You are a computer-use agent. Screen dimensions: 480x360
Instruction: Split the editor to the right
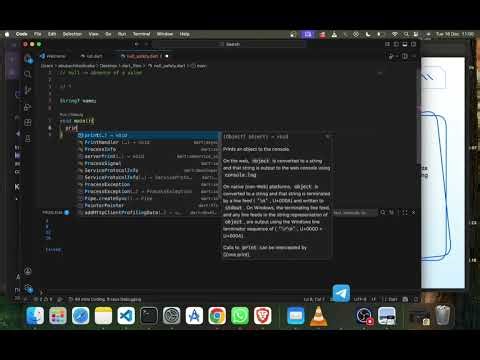[405, 56]
